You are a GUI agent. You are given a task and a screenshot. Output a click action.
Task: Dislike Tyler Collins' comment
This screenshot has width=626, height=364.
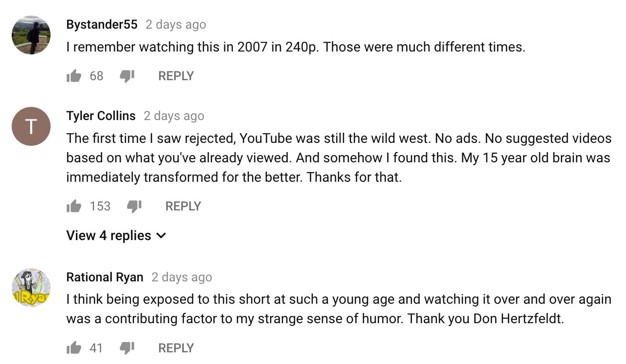[x=134, y=206]
